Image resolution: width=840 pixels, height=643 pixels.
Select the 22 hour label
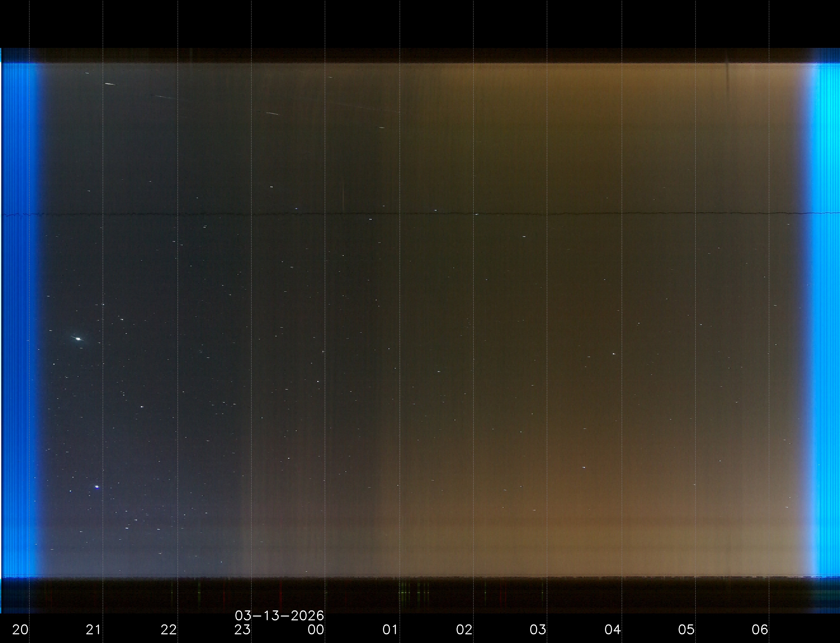[168, 629]
